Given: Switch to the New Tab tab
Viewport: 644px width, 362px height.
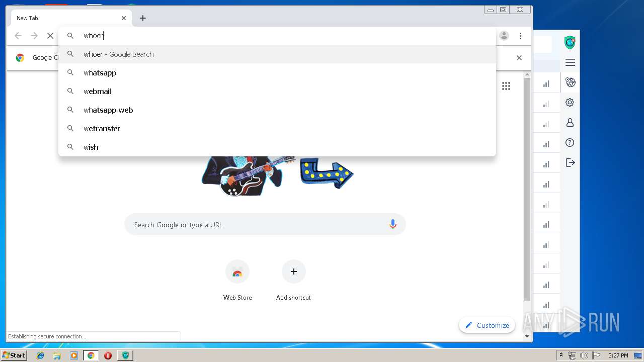Looking at the screenshot, I should coord(70,18).
